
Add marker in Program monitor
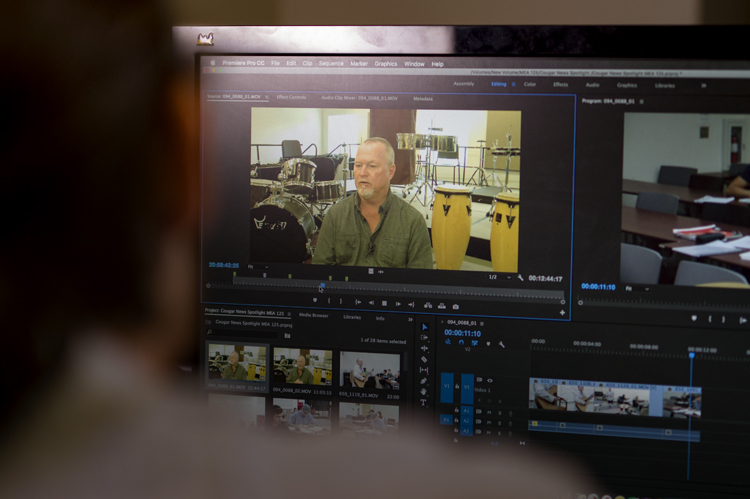pos(694,318)
